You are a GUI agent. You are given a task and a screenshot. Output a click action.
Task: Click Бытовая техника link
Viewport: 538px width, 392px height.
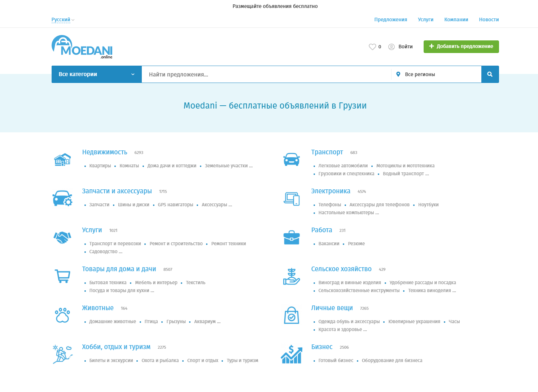click(x=108, y=283)
